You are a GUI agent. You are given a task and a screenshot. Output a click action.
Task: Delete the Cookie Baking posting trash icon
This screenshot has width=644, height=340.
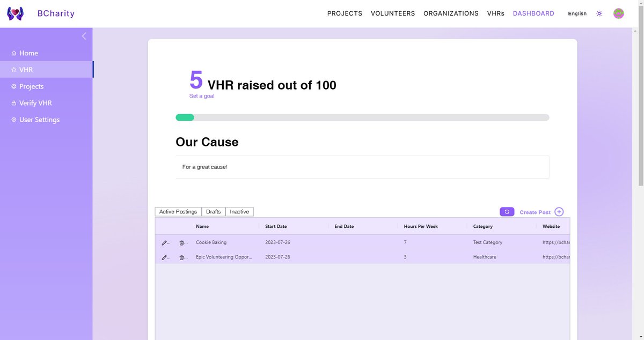[x=181, y=243]
